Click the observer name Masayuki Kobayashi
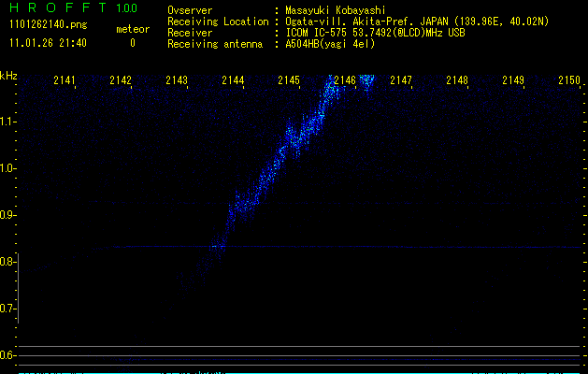The width and height of the screenshot is (588, 374). 336,10
